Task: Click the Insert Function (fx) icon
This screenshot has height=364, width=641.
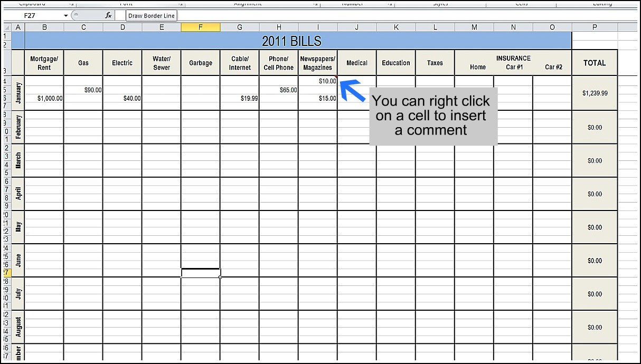Action: 108,15
